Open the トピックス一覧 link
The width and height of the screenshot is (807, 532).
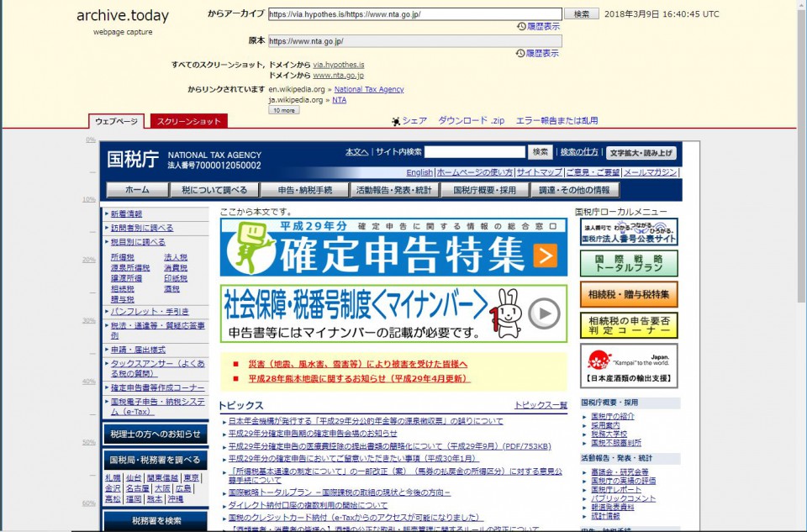(541, 405)
